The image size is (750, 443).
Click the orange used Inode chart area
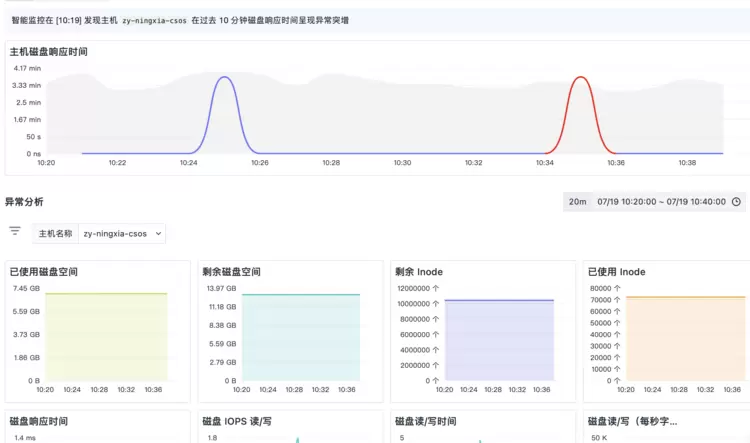(685, 338)
